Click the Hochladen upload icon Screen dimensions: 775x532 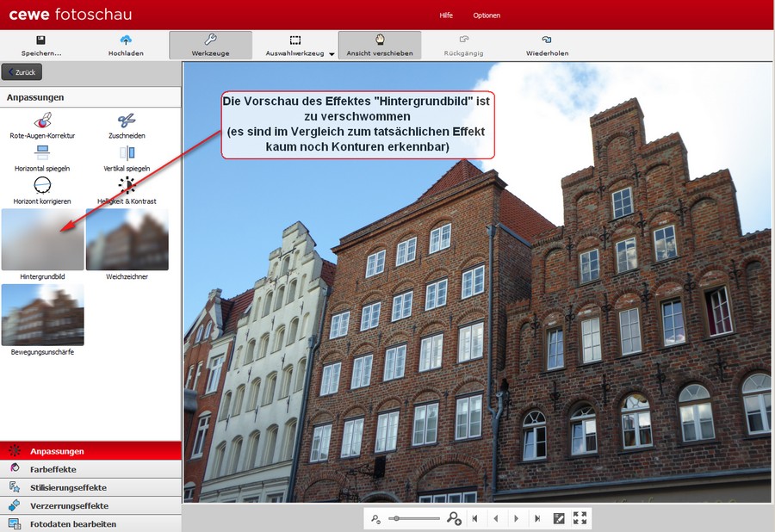(x=126, y=40)
